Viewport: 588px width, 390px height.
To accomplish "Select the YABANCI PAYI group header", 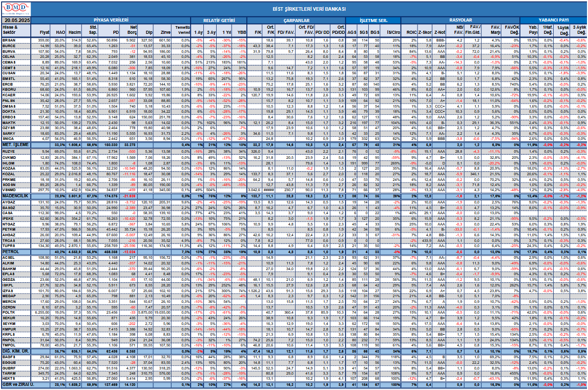I will (x=554, y=20).
